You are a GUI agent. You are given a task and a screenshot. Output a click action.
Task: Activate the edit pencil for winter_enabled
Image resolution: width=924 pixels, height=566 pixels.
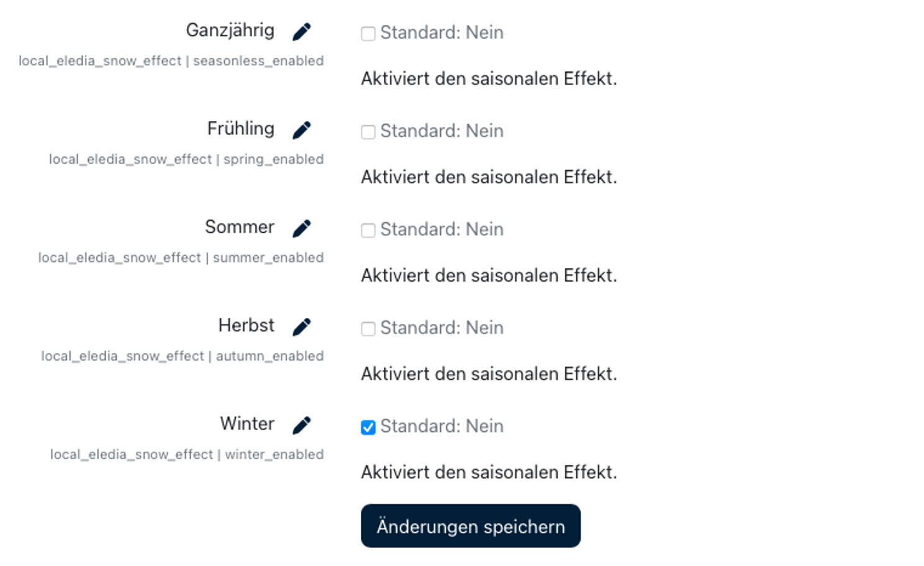pyautogui.click(x=302, y=424)
